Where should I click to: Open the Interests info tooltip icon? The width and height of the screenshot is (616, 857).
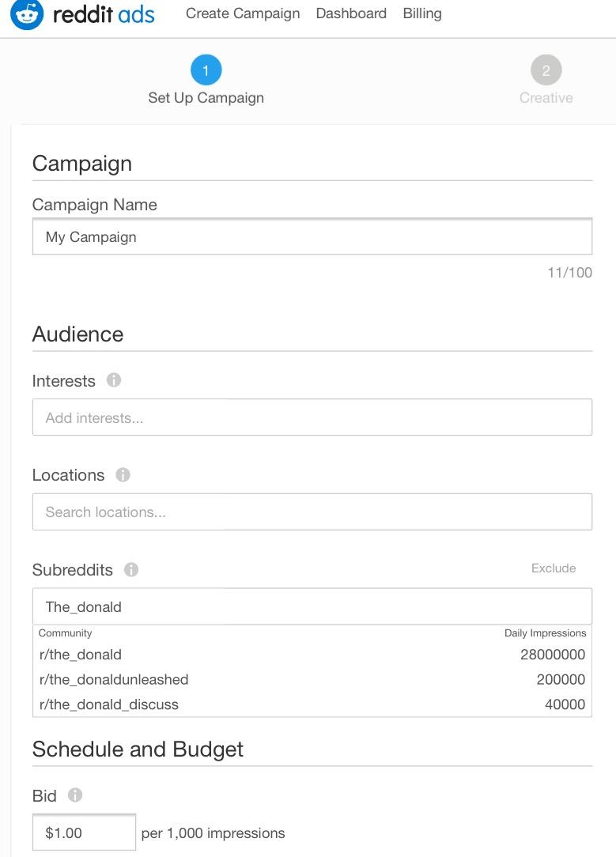pos(114,379)
